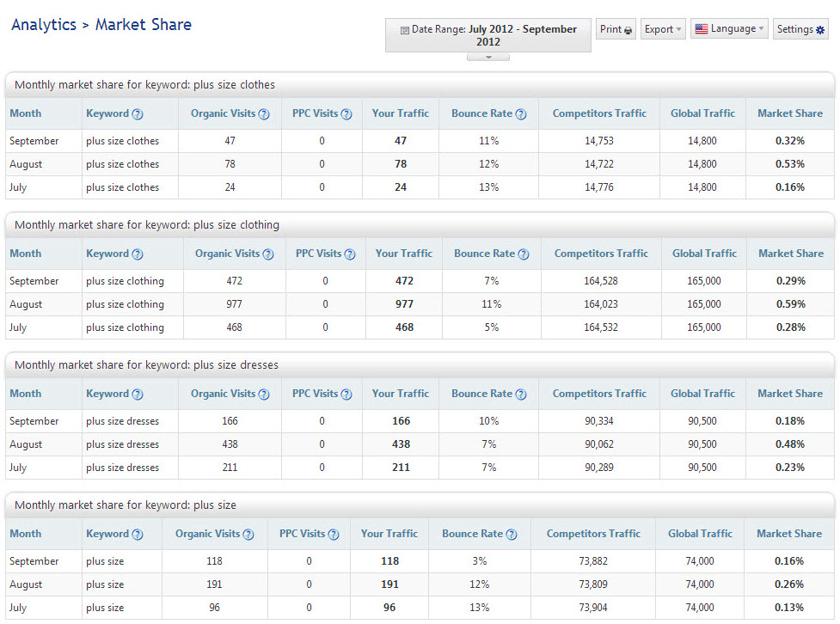Click Keyword help icon in plus size dresses table
The height and width of the screenshot is (624, 840).
point(138,395)
